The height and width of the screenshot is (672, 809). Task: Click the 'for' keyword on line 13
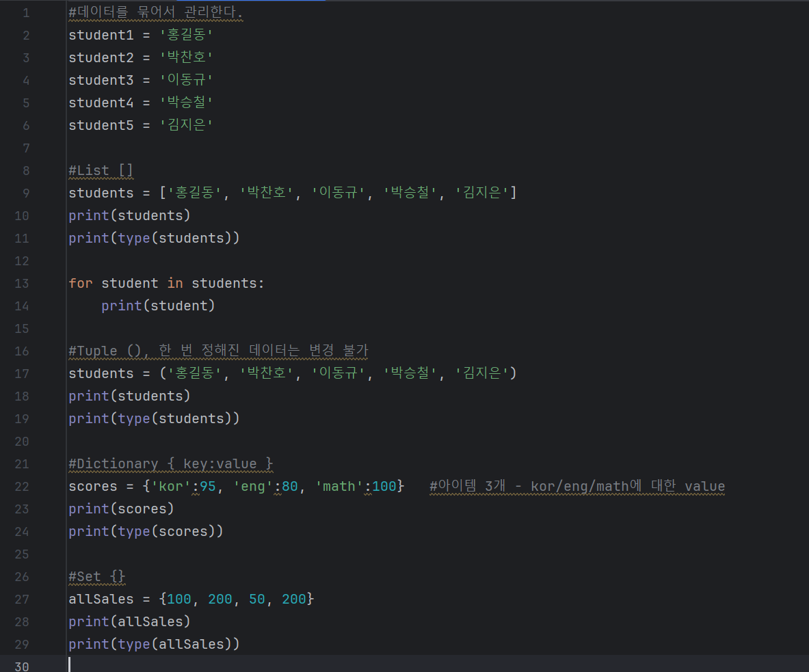(x=81, y=283)
